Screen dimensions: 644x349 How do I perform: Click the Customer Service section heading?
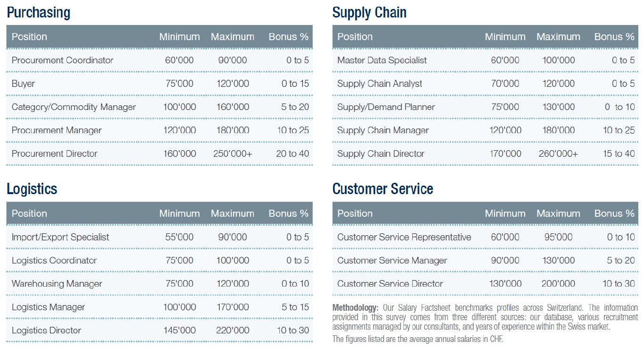(x=383, y=189)
